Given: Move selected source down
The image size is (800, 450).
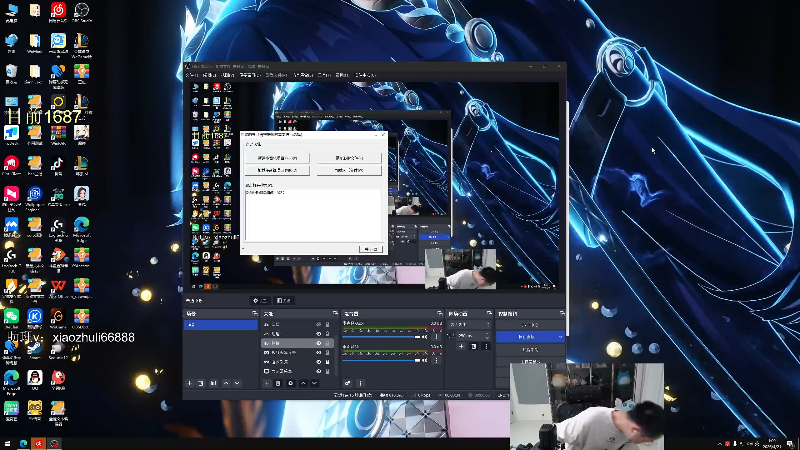Looking at the screenshot, I should pos(314,383).
